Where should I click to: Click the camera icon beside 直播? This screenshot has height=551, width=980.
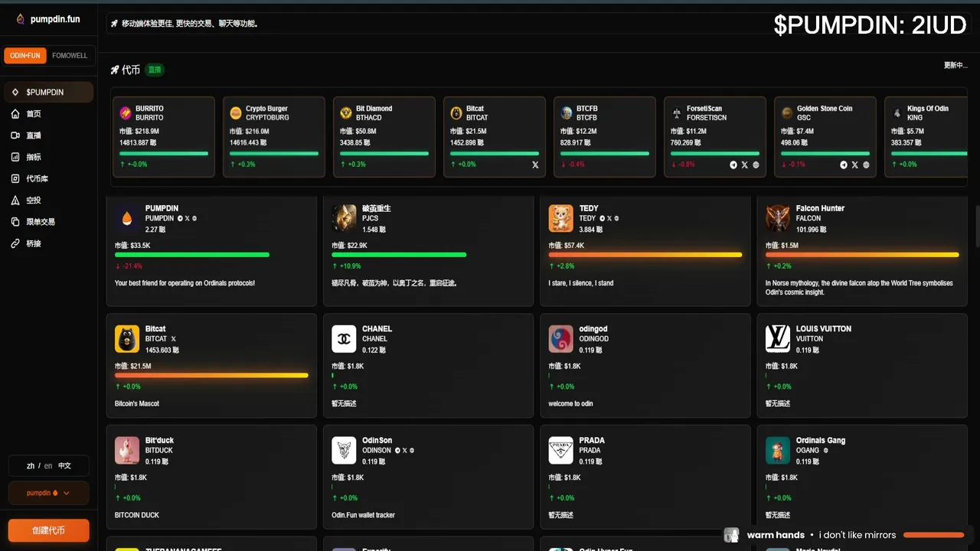click(x=15, y=135)
